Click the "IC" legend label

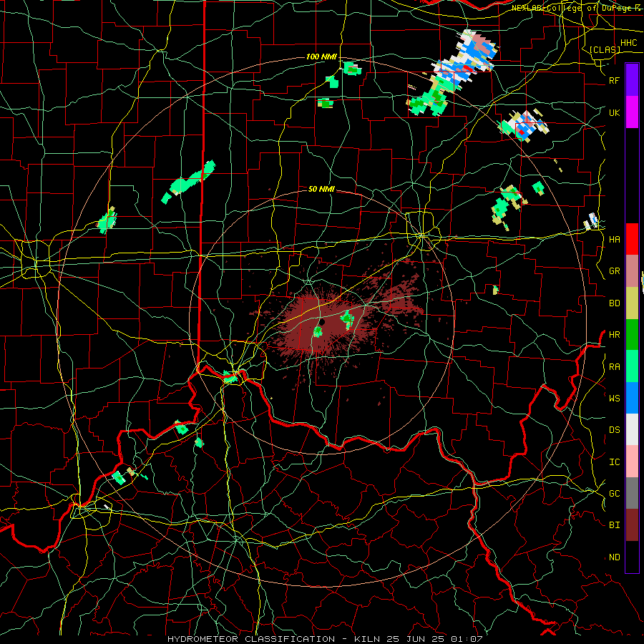pyautogui.click(x=614, y=462)
